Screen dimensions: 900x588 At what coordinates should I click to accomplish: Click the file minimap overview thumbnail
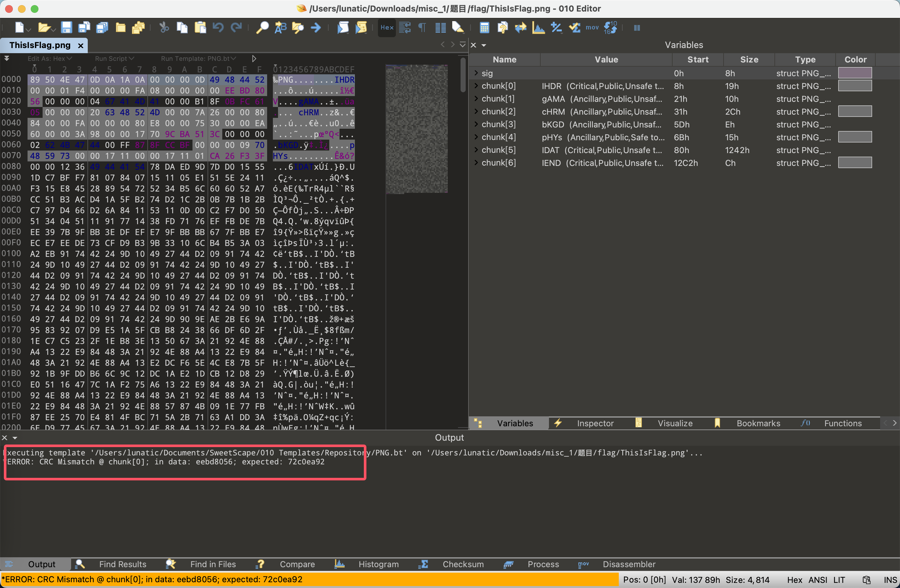pos(416,128)
